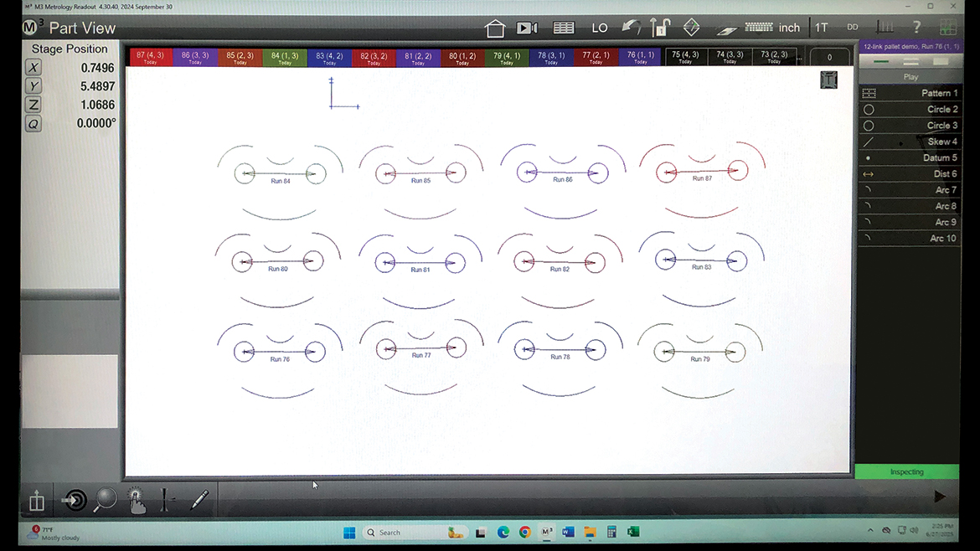Select Arc 9 in feature list
980x551 pixels.
[x=910, y=223]
